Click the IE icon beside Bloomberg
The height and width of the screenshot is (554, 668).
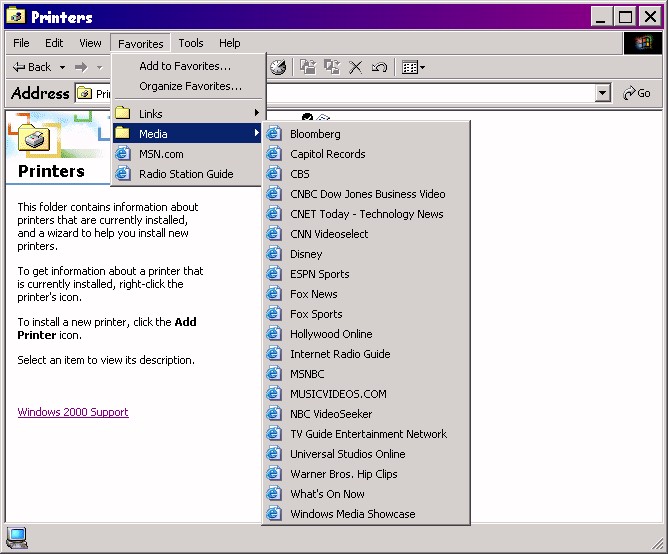point(274,133)
